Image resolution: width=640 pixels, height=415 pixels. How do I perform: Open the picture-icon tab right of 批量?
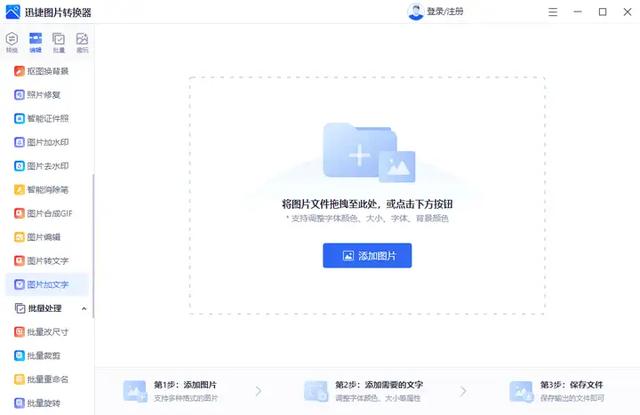82,42
